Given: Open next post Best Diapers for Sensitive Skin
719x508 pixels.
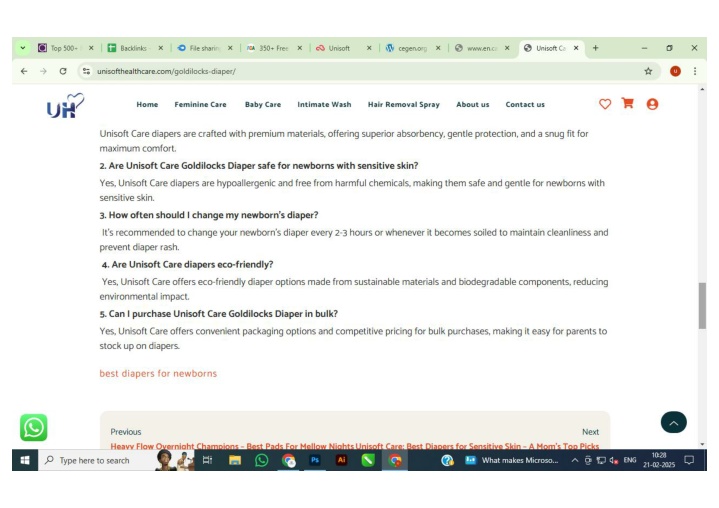Looking at the screenshot, I should point(477,446).
